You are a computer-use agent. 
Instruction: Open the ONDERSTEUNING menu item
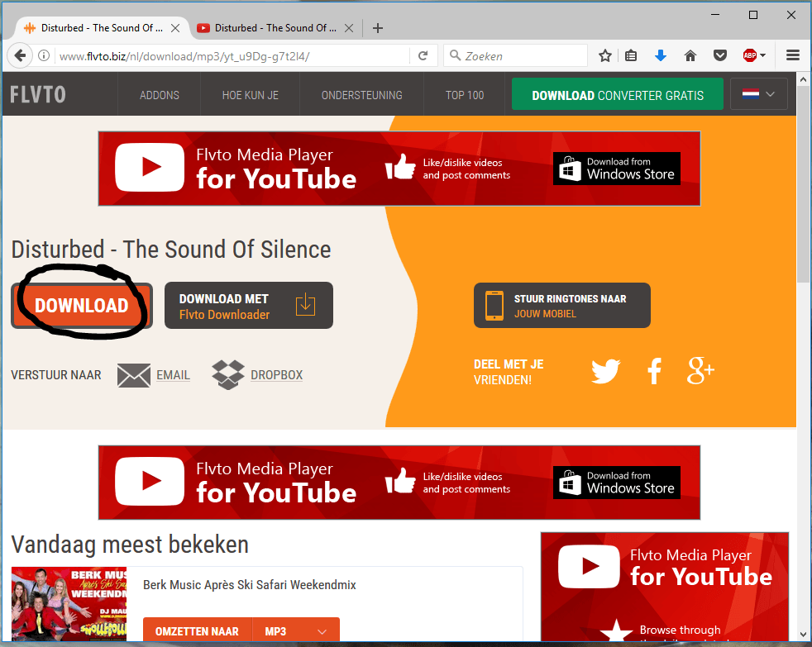coord(361,95)
